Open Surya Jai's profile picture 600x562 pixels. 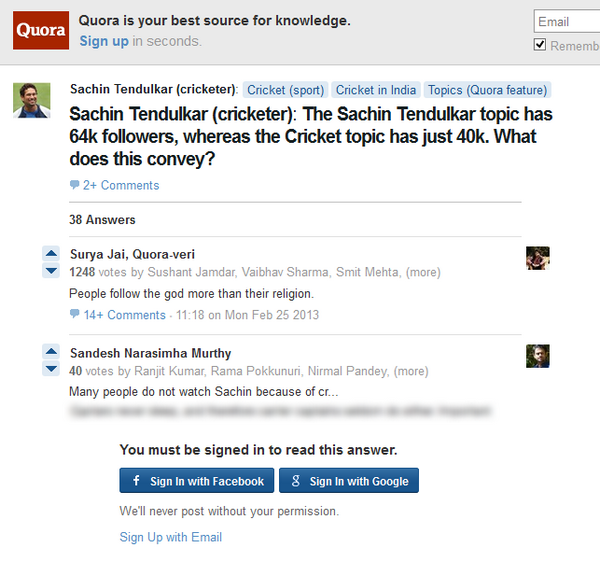point(538,258)
